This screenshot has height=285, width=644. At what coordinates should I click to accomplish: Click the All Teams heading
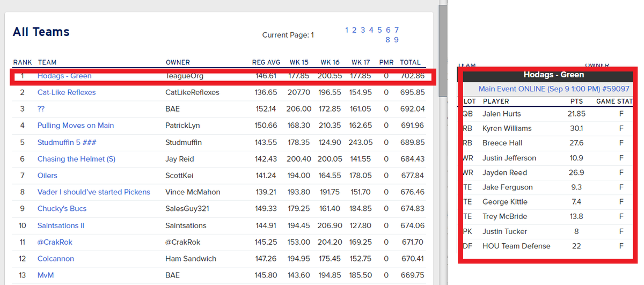coord(41,32)
